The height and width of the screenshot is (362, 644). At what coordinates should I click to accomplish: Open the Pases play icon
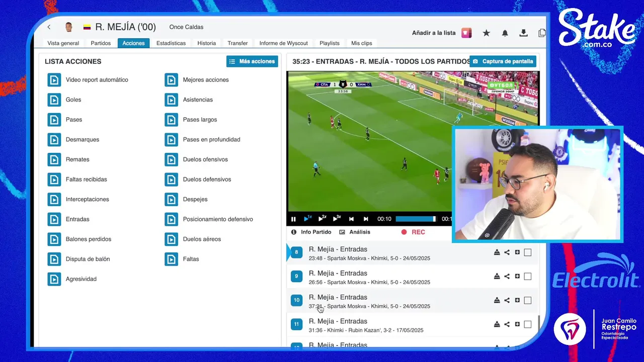(x=54, y=120)
